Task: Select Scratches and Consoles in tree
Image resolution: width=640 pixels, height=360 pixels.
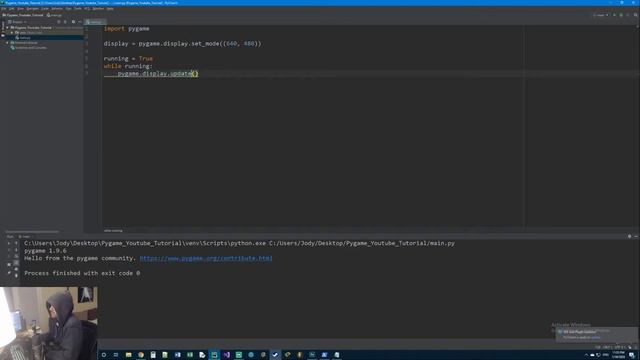Action: 28,48
